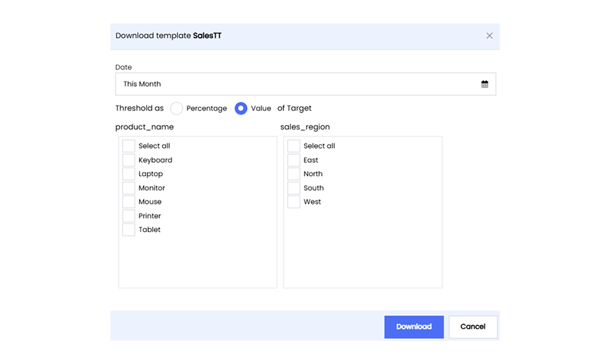Check Select all under product_name
Viewport: 610px width, 364px height.
click(129, 146)
